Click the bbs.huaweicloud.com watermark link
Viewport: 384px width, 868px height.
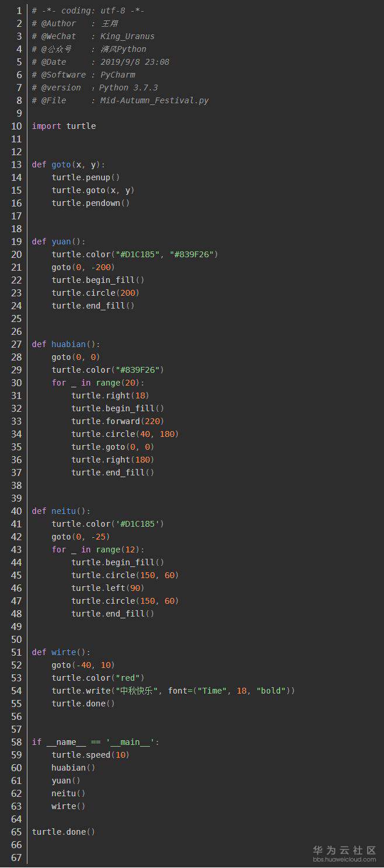coord(344,859)
